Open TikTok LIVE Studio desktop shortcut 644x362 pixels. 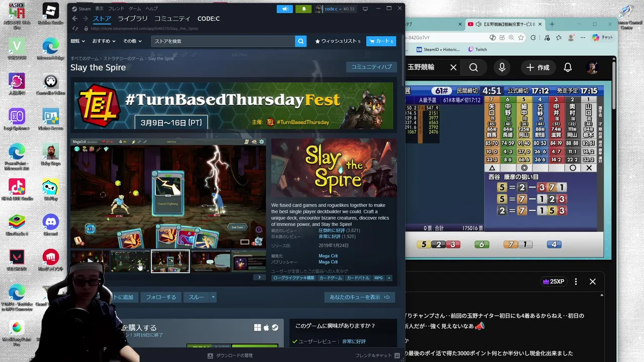17,189
